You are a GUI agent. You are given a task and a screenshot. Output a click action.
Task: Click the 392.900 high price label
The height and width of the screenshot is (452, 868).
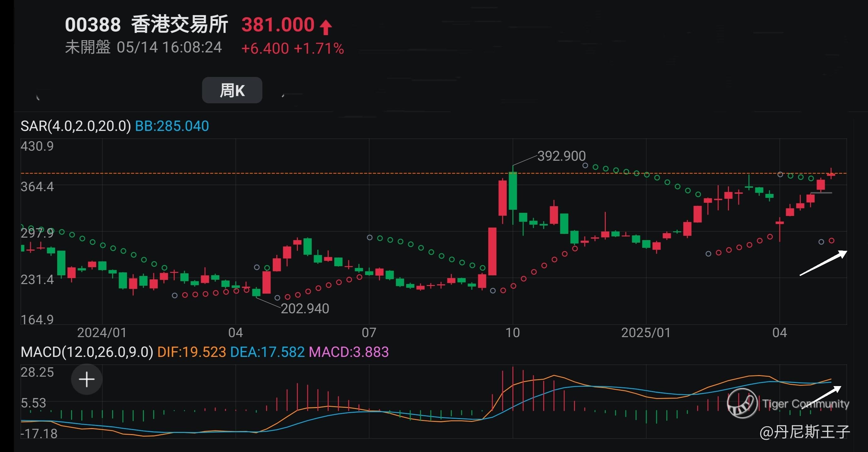coord(561,156)
